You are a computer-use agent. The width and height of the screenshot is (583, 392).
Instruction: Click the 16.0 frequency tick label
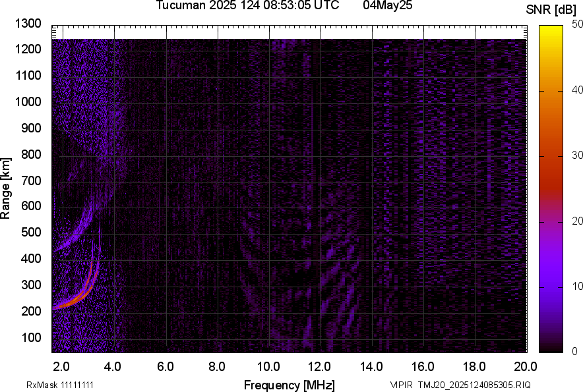(x=423, y=367)
